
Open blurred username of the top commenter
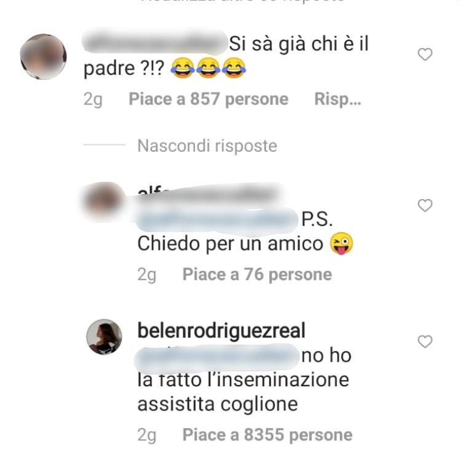coord(155,42)
